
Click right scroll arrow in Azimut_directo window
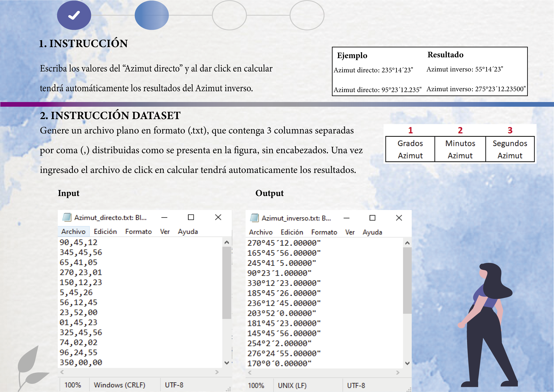tap(217, 372)
